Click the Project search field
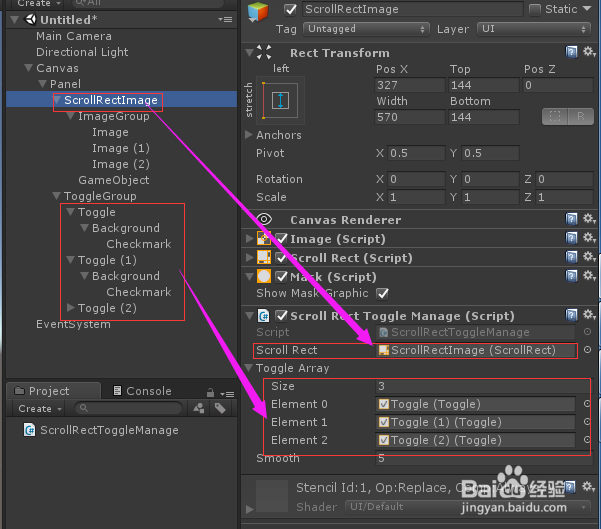 [x=128, y=408]
